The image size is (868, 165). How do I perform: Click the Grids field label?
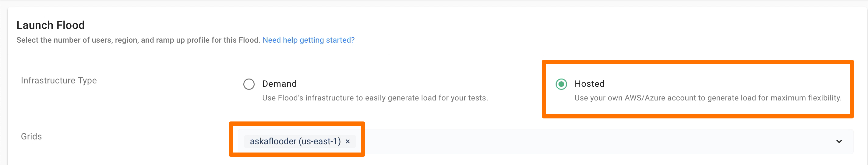tap(31, 136)
